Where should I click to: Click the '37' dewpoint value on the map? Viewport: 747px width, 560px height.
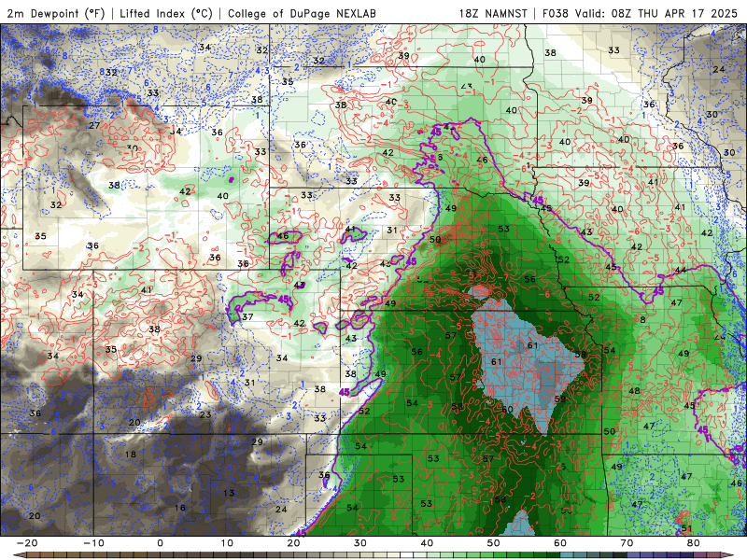point(247,316)
